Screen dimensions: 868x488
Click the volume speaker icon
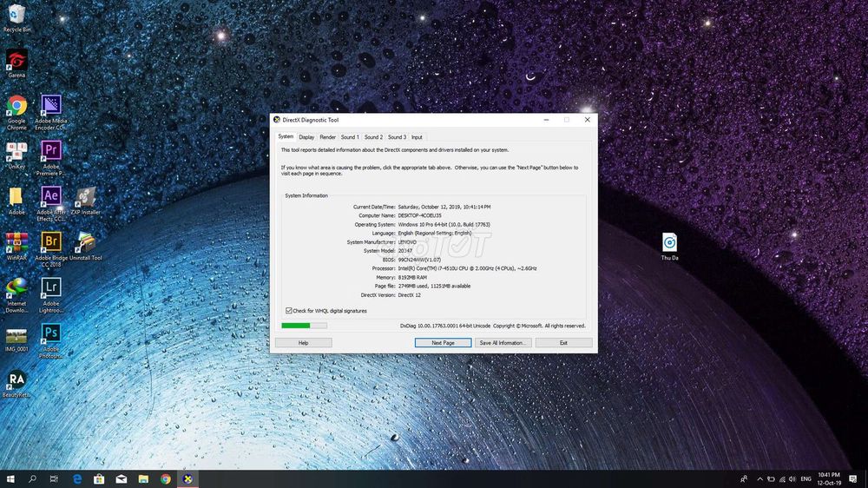coord(792,479)
